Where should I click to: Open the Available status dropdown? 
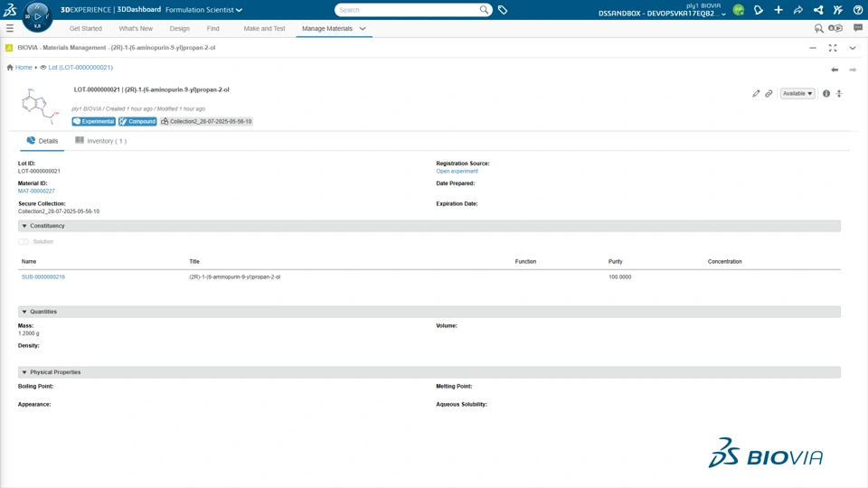pos(797,93)
